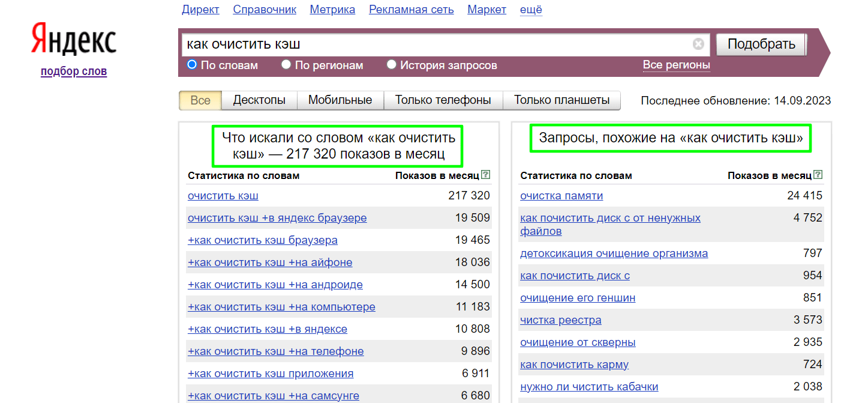Open «+как очистить кэш +на компьютере» query

tap(281, 307)
